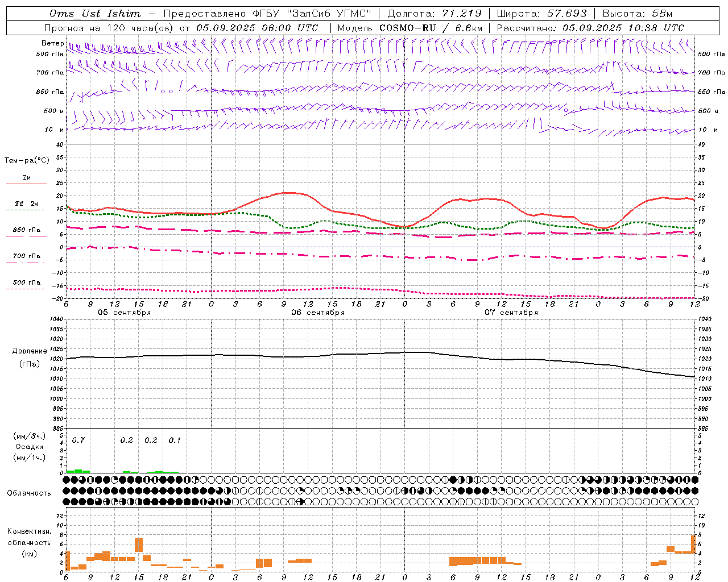The height and width of the screenshot is (582, 728).
Task: Click the red 2м legend line sample
Action: (26, 184)
